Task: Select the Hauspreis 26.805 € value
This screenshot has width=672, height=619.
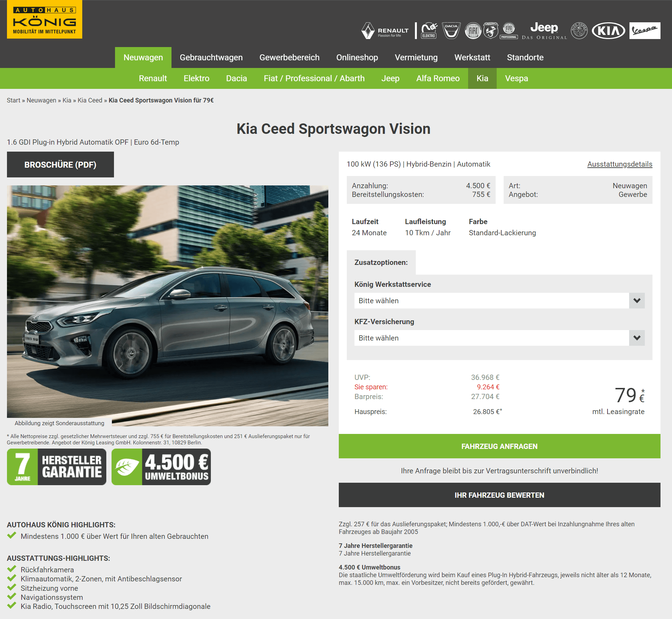Action: click(x=487, y=412)
